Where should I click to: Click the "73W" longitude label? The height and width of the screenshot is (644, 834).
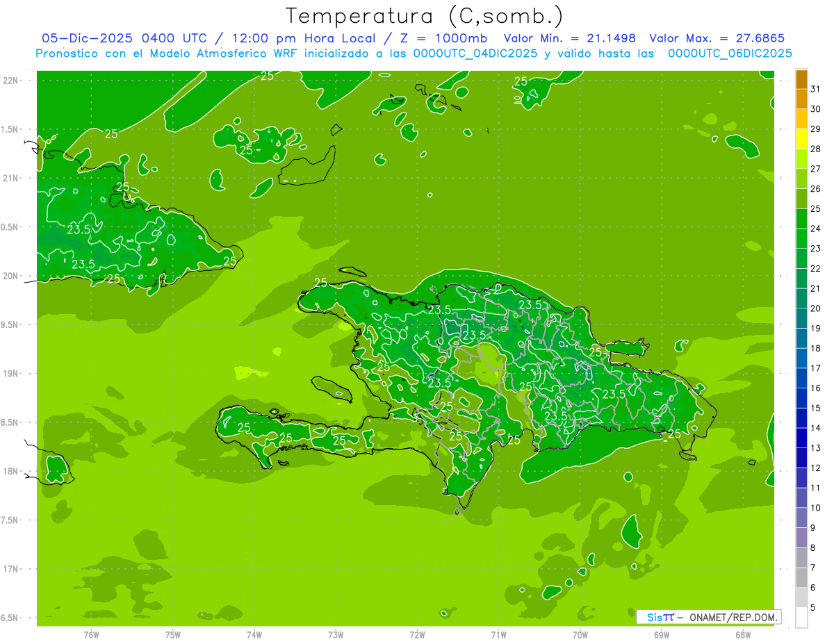tap(336, 634)
